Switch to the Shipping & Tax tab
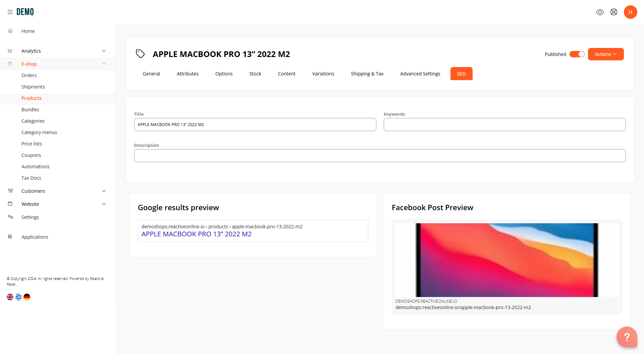 367,74
